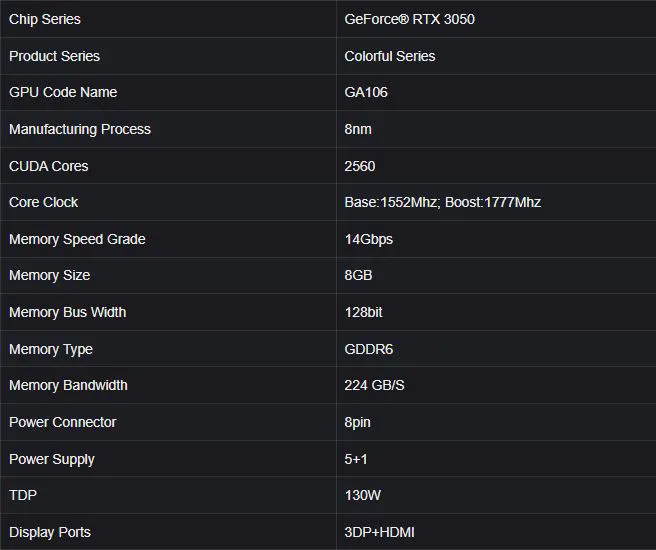Select the 2560 CUDA cores value

(x=360, y=166)
